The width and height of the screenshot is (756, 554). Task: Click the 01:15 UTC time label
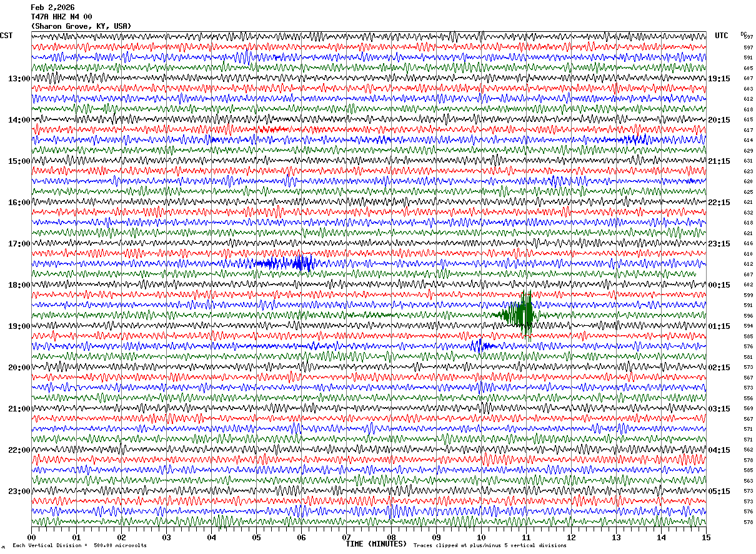(719, 326)
